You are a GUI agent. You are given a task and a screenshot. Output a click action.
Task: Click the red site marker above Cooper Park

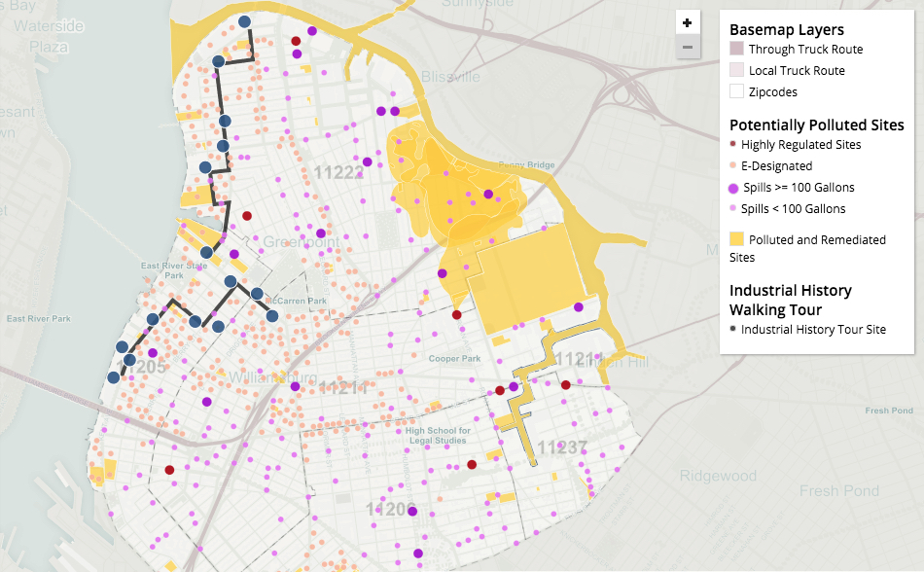click(456, 314)
